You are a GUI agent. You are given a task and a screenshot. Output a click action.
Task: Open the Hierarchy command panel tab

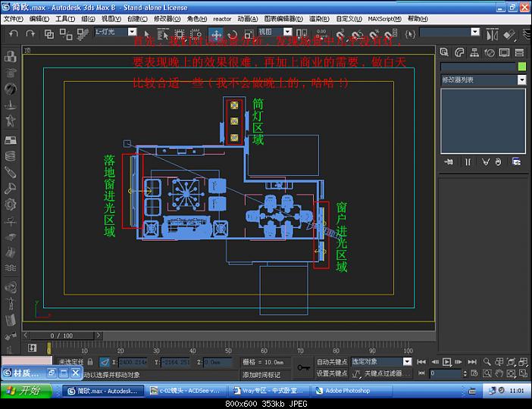point(474,52)
